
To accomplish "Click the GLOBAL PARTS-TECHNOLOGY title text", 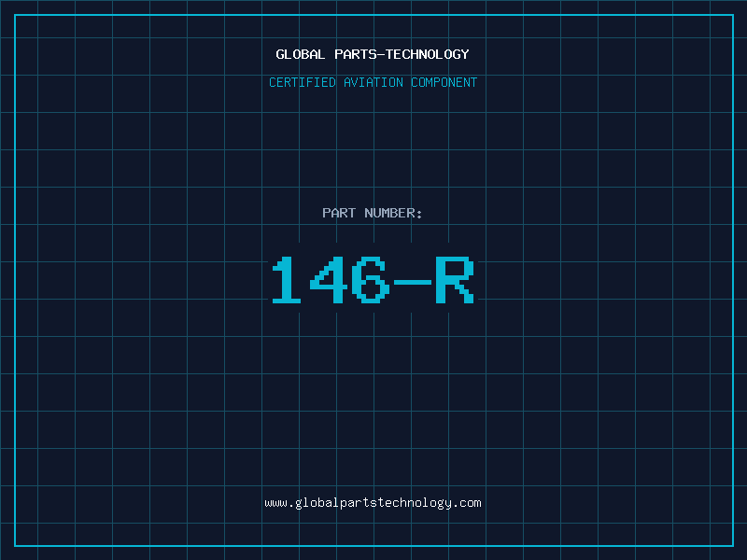I will (373, 54).
